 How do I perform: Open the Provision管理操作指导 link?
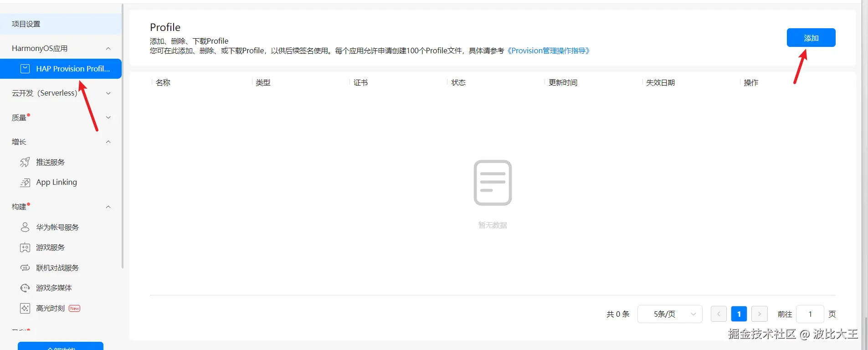(548, 51)
